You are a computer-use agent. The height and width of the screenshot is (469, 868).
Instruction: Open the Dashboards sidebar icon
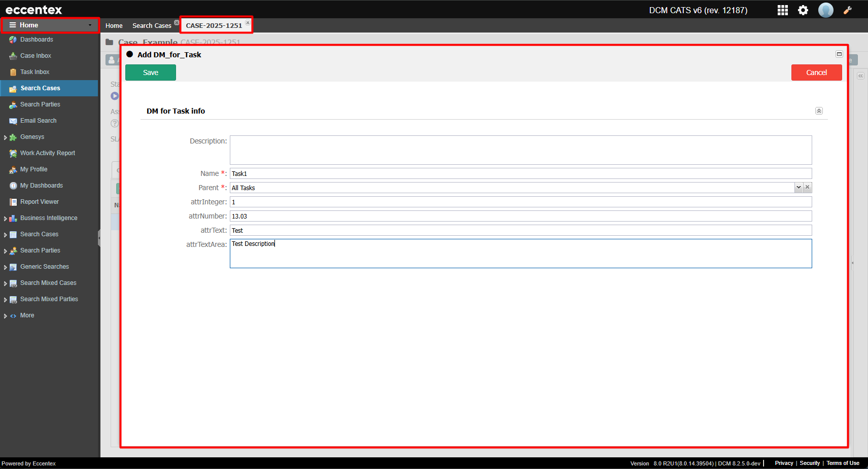point(13,40)
